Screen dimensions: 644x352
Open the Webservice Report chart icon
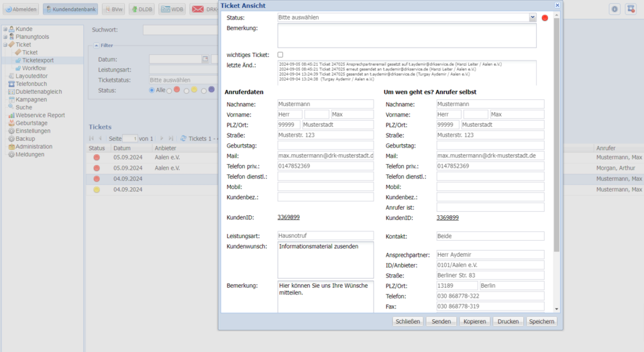(11, 115)
